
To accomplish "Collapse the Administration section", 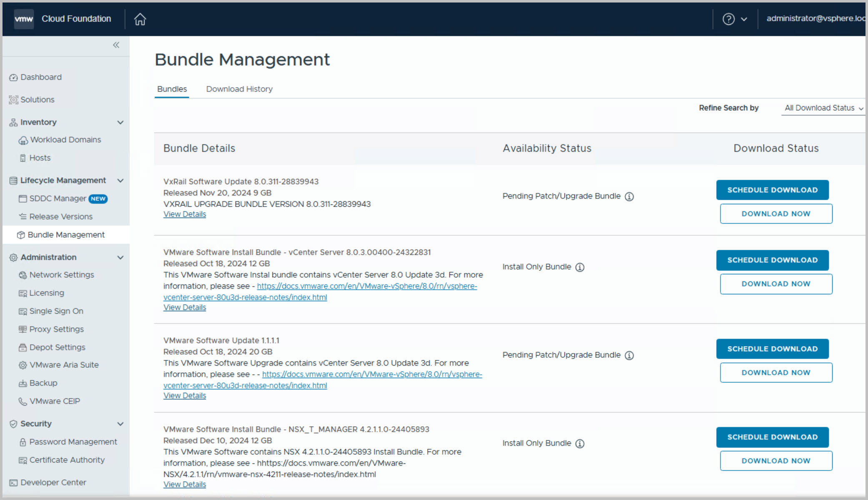I will tap(120, 258).
